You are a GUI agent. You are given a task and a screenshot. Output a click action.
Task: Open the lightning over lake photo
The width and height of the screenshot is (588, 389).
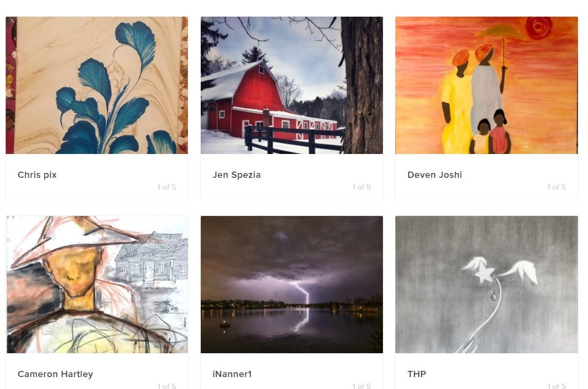pyautogui.click(x=291, y=285)
